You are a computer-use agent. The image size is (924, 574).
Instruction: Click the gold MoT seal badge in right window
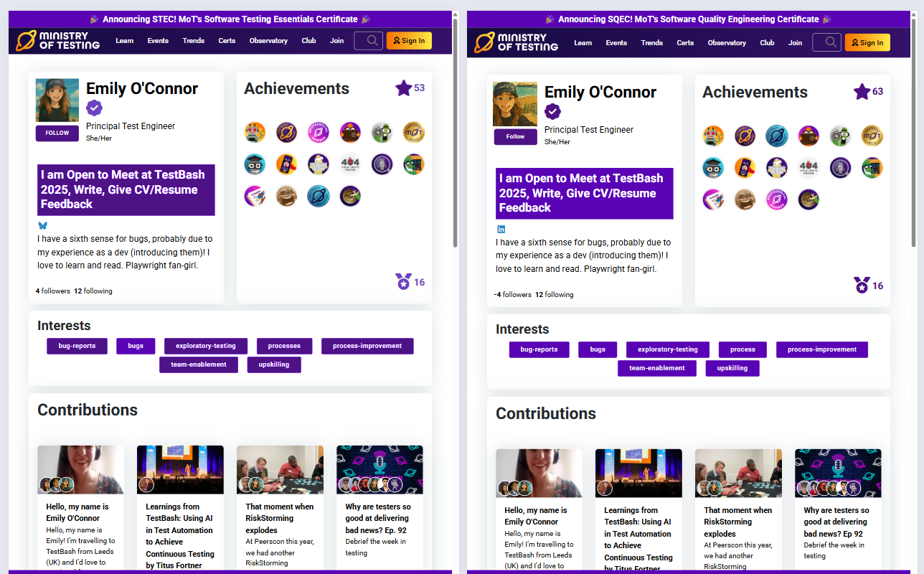click(x=872, y=136)
